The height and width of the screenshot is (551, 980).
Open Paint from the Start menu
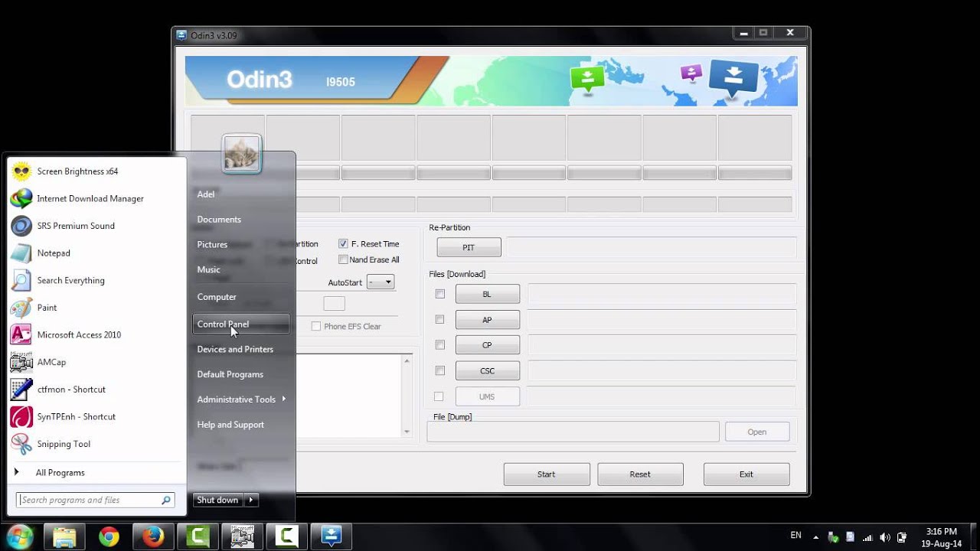(96, 308)
